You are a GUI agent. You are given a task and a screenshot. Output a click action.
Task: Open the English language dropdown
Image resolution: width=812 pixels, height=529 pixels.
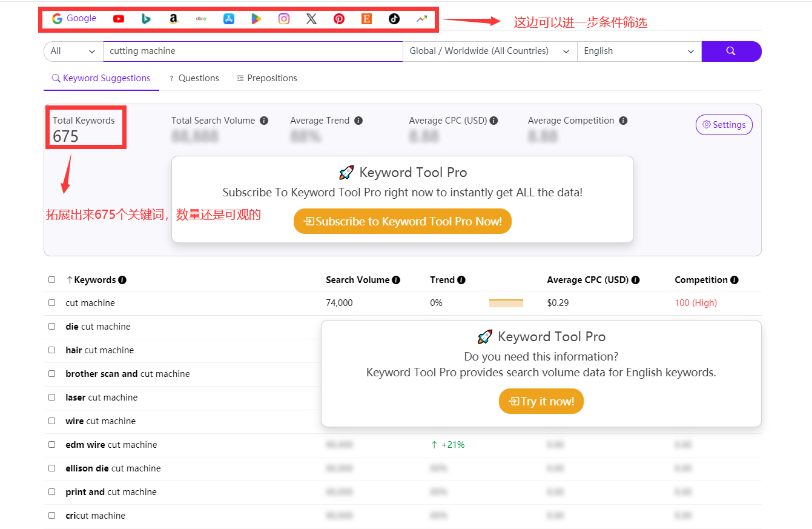(x=638, y=52)
